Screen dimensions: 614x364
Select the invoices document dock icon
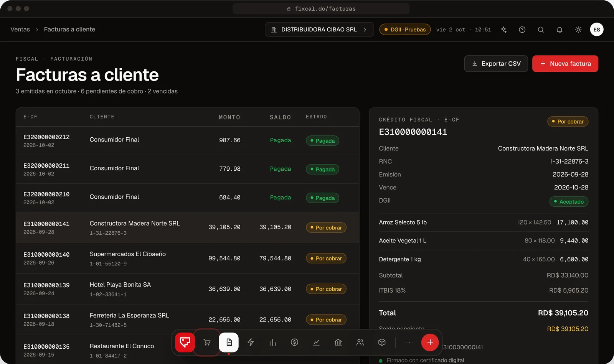[x=229, y=342]
